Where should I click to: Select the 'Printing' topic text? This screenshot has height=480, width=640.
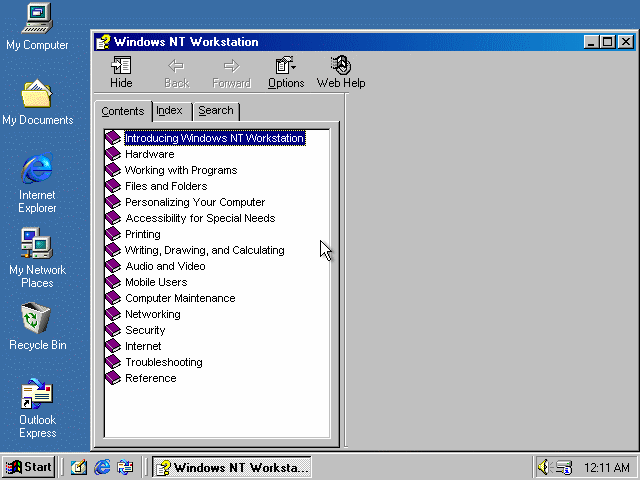coord(143,234)
